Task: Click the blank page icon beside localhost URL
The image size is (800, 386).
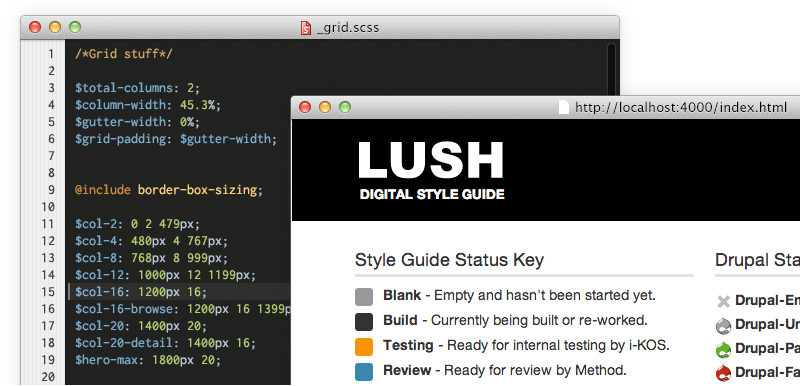Action: tap(564, 108)
